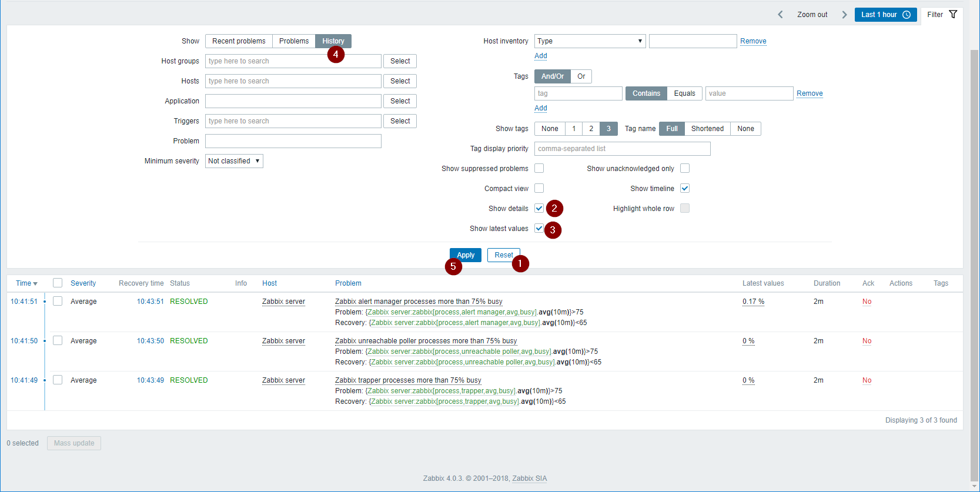
Task: Select the Problems view option
Action: click(294, 41)
